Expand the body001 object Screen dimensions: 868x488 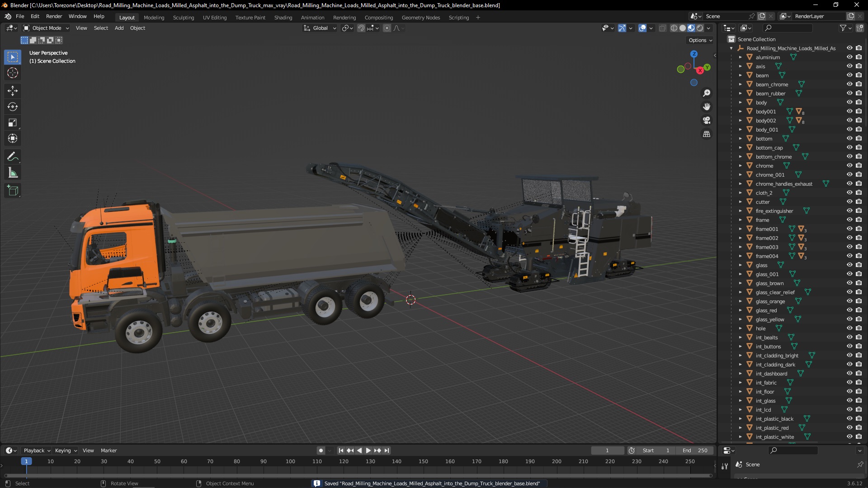coord(740,112)
